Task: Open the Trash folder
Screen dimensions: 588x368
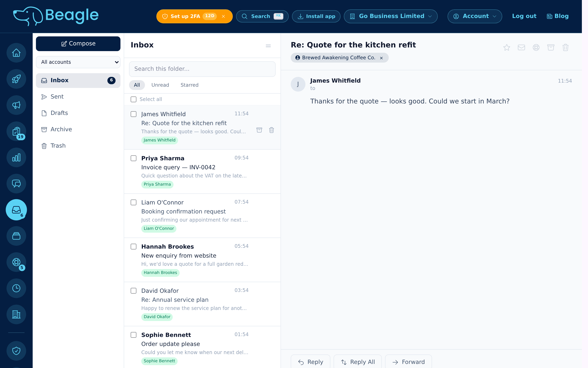Action: tap(78, 146)
